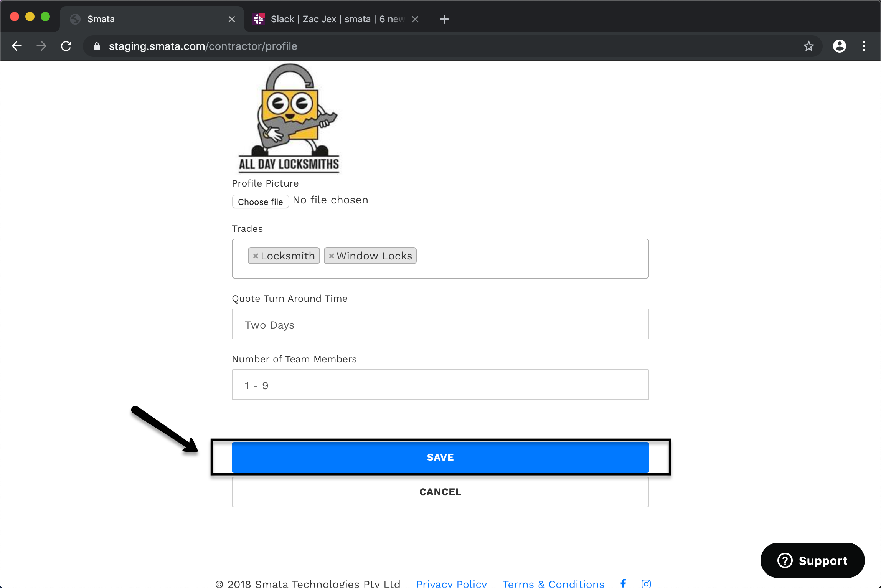Close the Smata tab

tap(232, 19)
